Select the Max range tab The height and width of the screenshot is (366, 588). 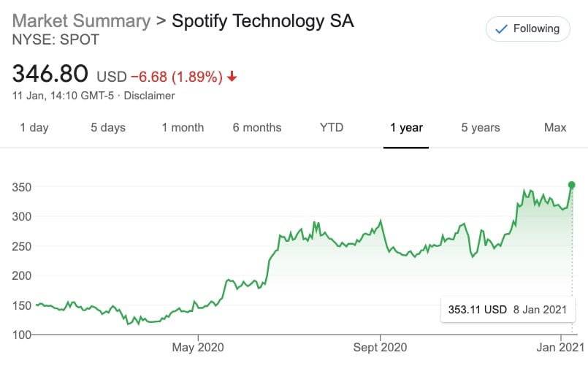coord(555,128)
